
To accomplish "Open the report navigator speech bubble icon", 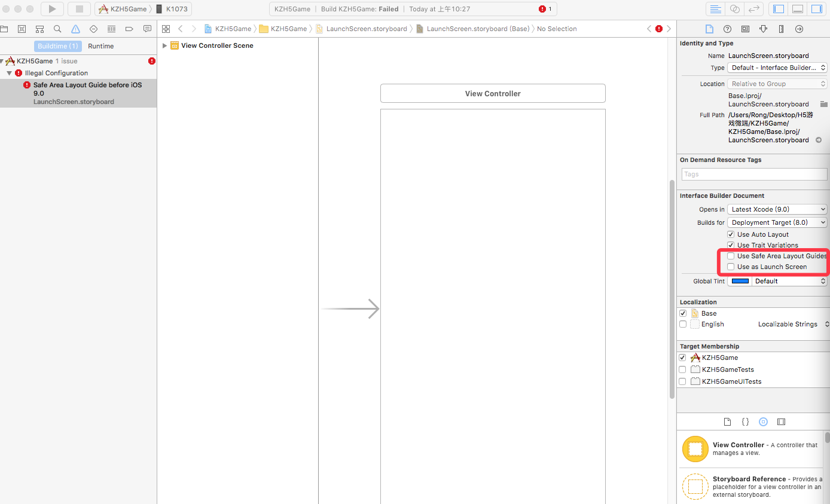I will [x=147, y=29].
